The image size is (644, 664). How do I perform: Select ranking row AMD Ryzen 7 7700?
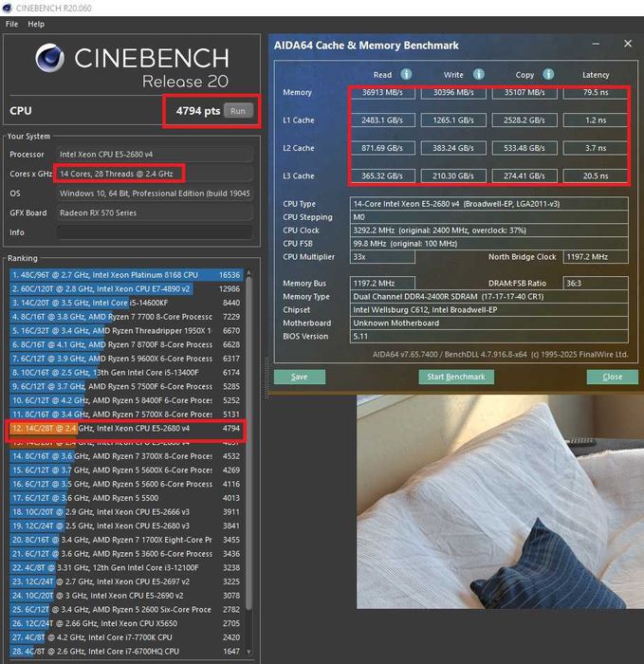point(126,317)
